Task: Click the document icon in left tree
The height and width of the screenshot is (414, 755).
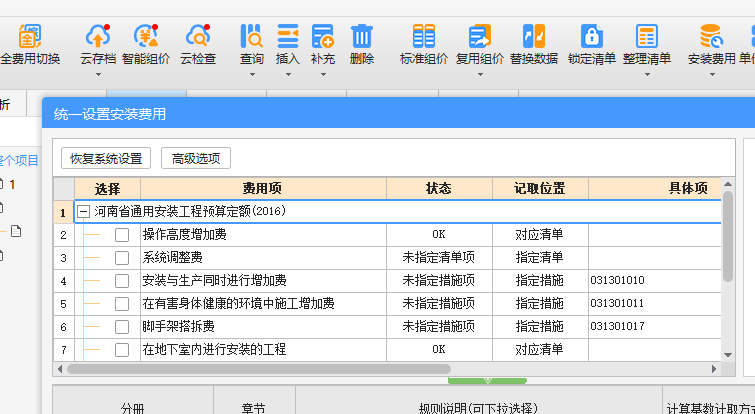Action: pyautogui.click(x=16, y=232)
